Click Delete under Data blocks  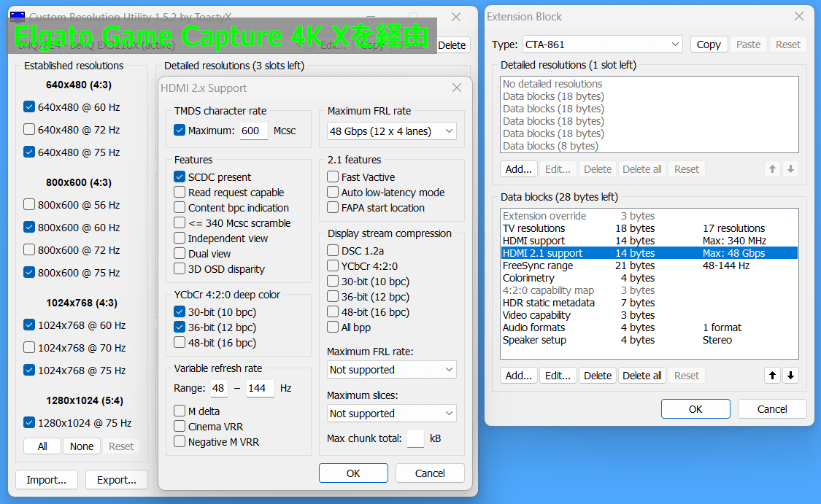(598, 375)
